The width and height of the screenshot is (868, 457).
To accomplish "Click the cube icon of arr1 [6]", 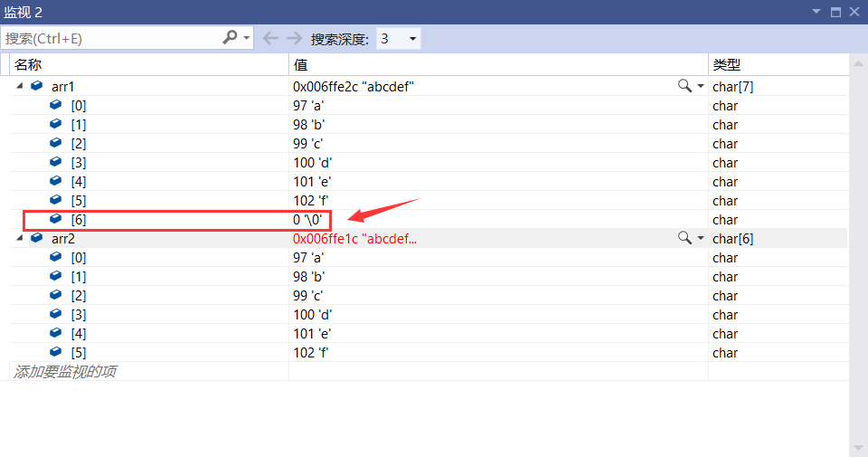I will [56, 219].
